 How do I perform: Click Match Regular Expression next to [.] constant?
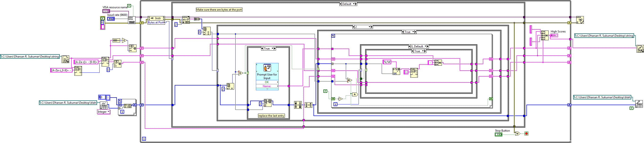point(414,73)
